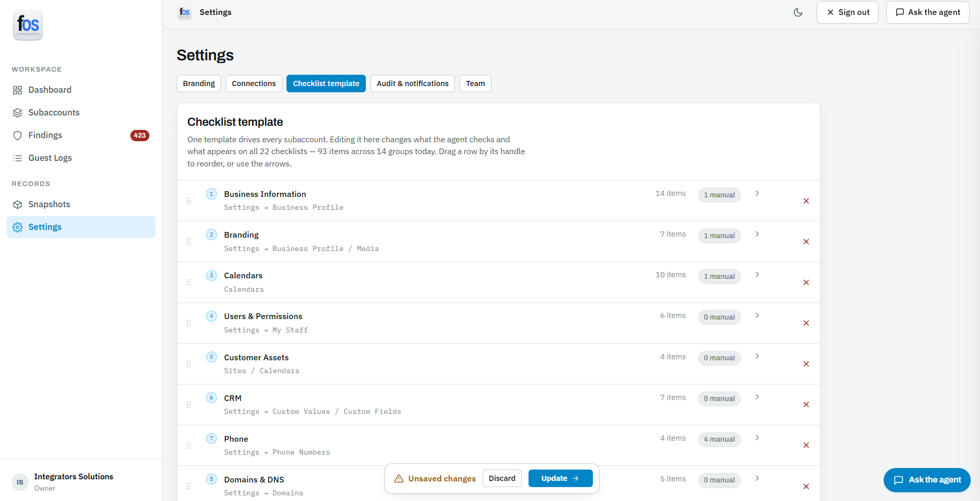Open Guest Logs in the sidebar
The image size is (980, 501).
(x=81, y=158)
